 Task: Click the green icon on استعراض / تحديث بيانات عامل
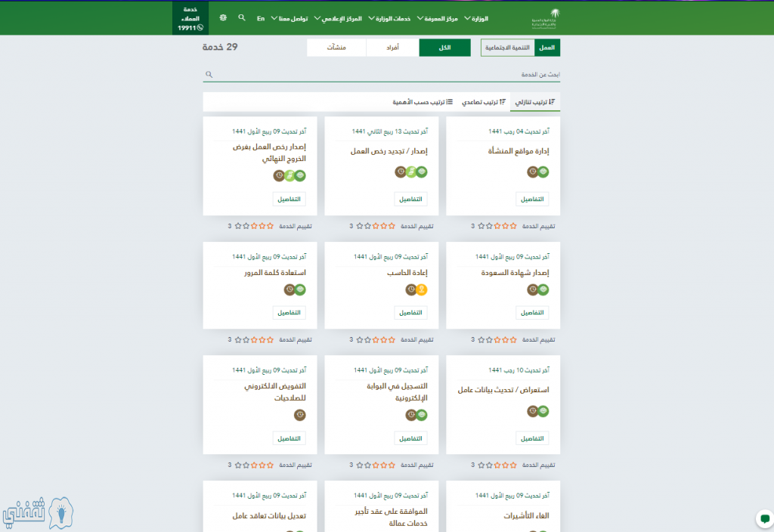click(x=543, y=411)
